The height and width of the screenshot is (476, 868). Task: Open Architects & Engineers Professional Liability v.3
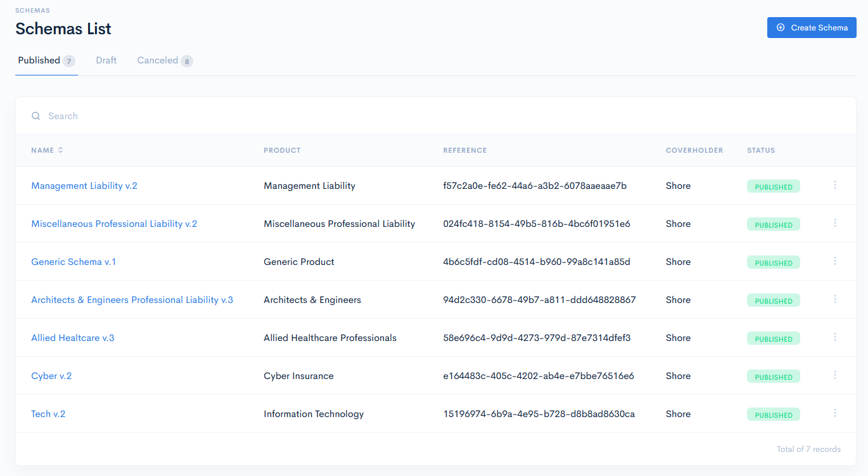(x=132, y=300)
